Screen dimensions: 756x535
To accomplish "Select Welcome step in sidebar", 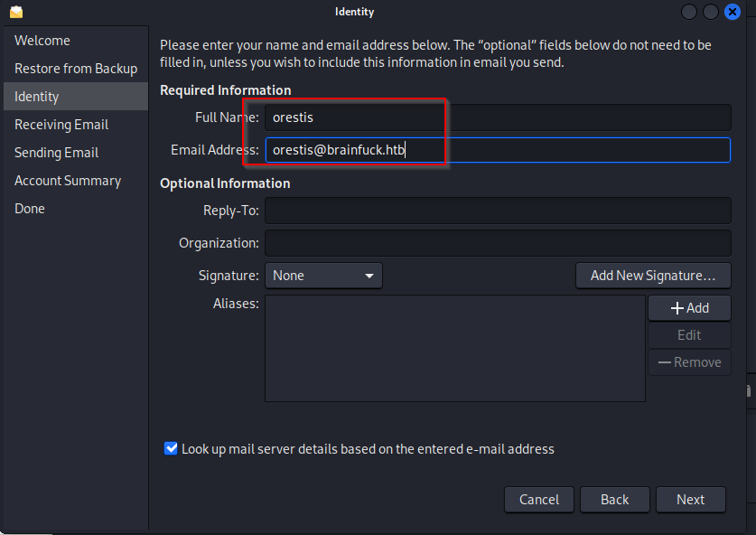I will pos(42,41).
